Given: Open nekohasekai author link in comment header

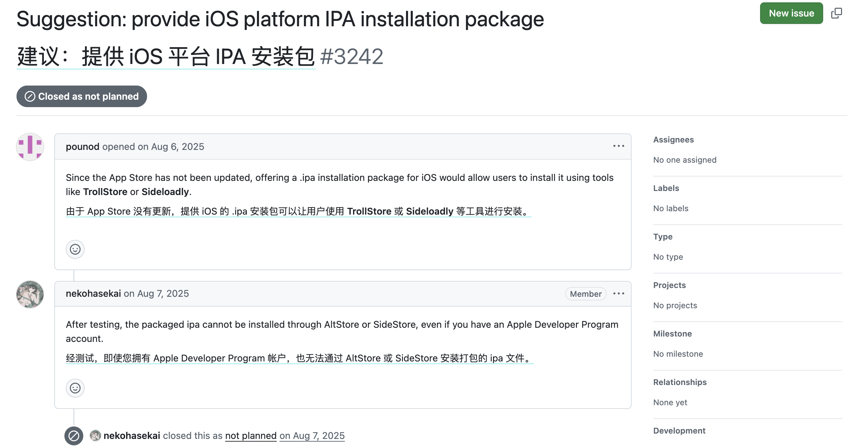Looking at the screenshot, I should (93, 293).
